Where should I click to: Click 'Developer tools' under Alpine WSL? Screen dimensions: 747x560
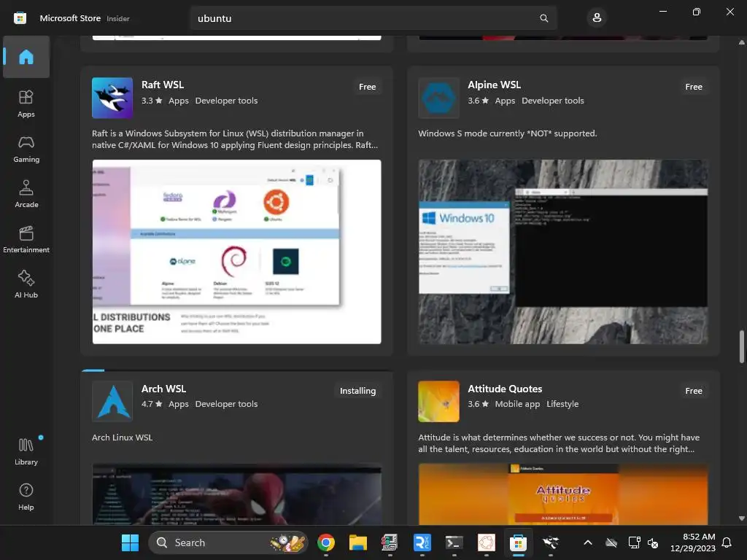coord(553,101)
